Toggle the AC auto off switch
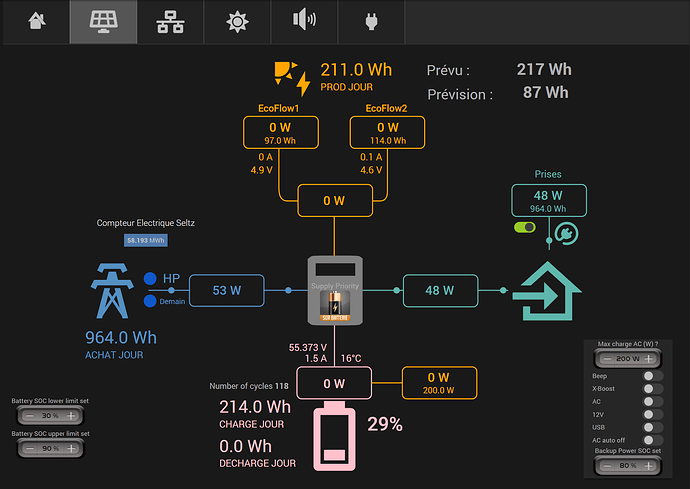Viewport: 690px width, 489px height. pos(653,440)
